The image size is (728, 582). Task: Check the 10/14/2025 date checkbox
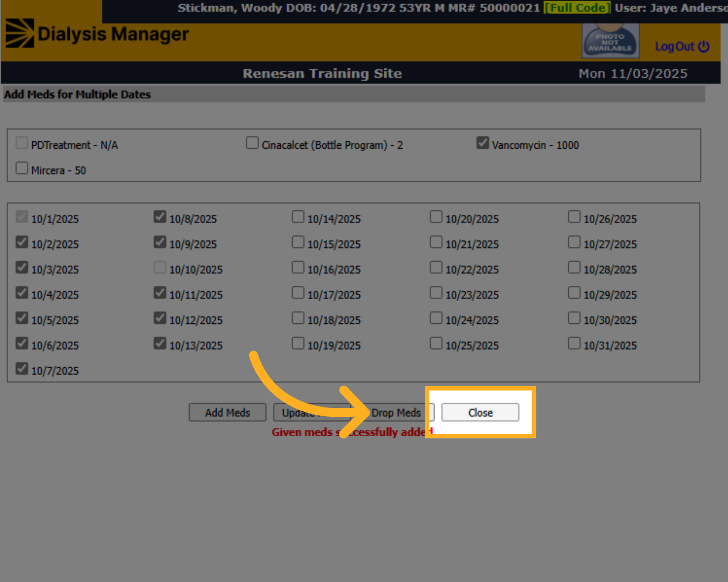(x=298, y=217)
